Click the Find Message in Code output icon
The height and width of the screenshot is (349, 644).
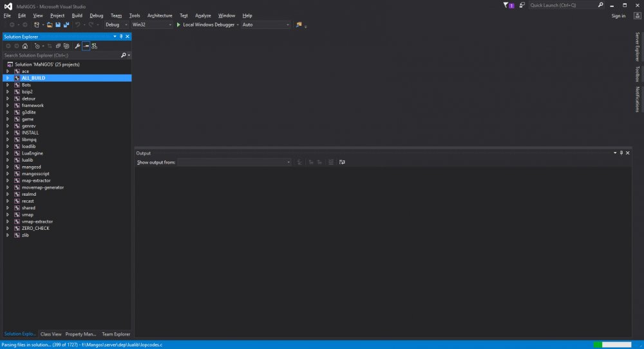(299, 162)
